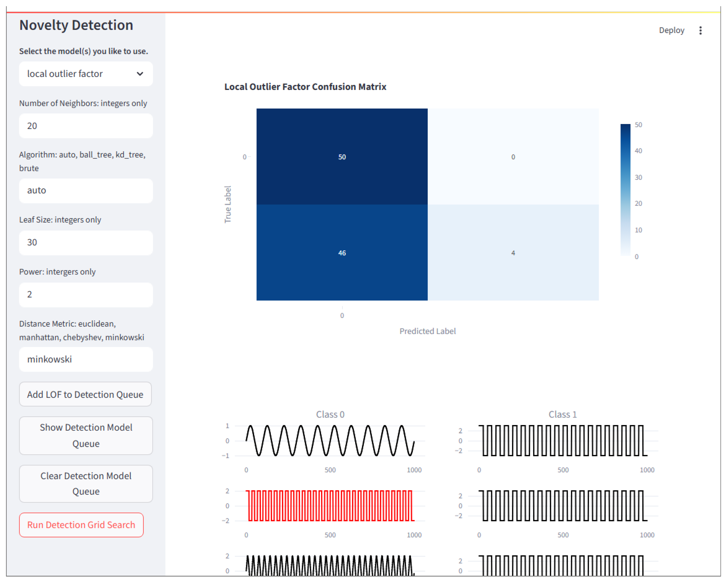Open the three-dot main menu
The image size is (728, 581).
700,30
